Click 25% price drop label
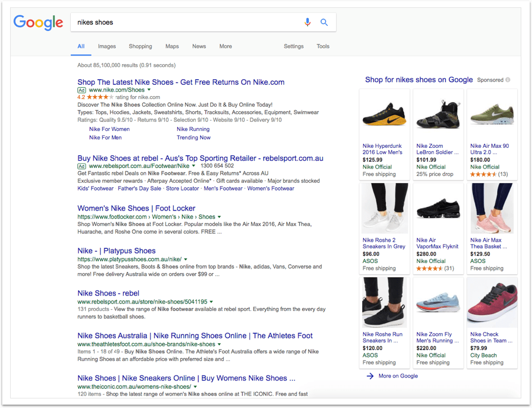The height and width of the screenshot is (408, 532). [x=435, y=174]
